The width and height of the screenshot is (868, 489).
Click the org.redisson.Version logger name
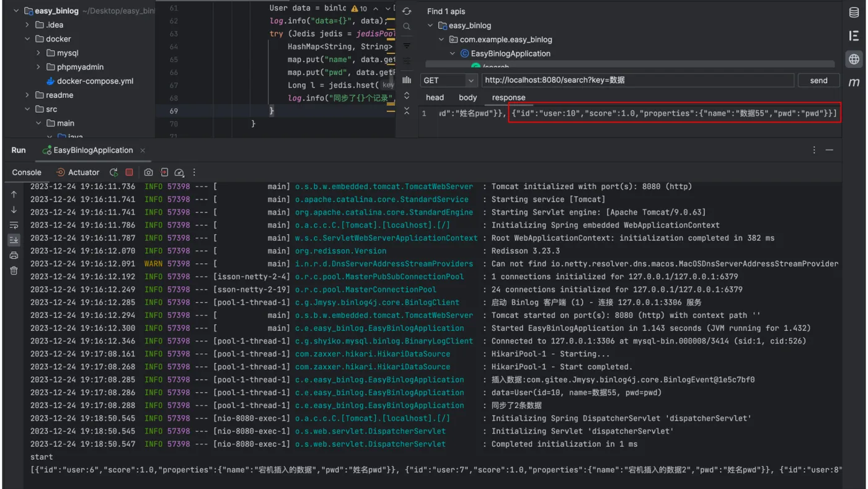pyautogui.click(x=340, y=251)
